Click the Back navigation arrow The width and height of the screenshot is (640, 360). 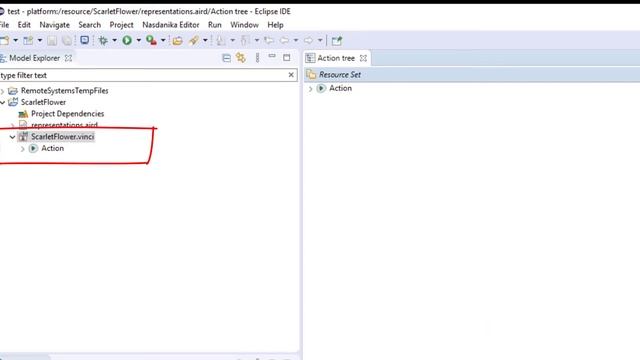(x=284, y=40)
